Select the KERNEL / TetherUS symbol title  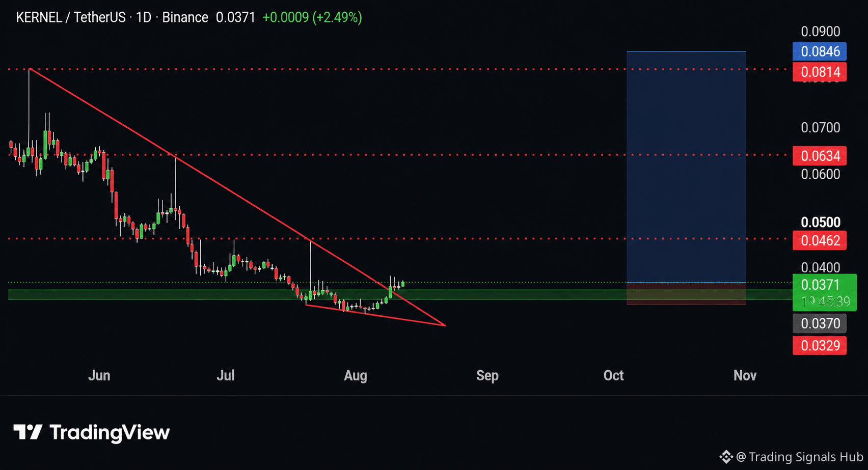click(x=71, y=17)
